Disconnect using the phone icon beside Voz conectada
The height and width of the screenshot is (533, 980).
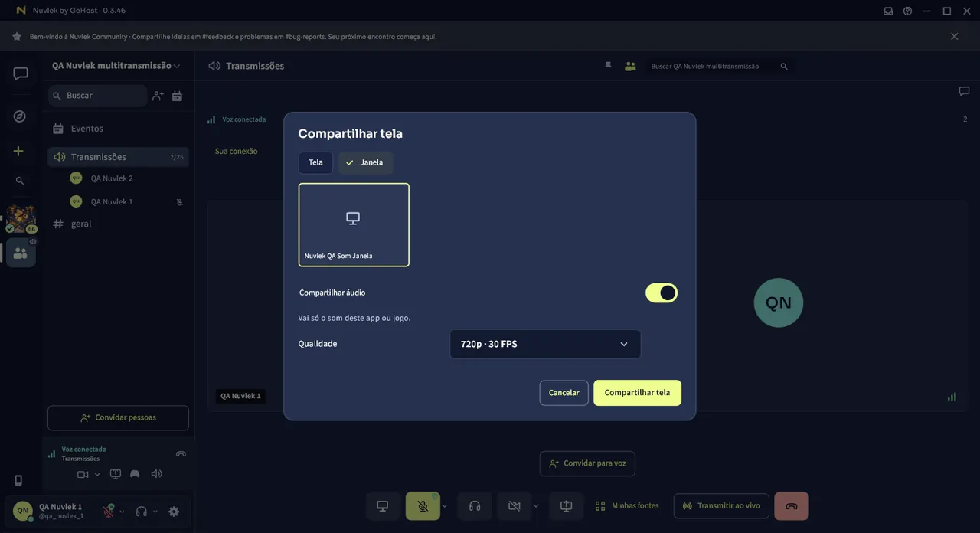[x=181, y=453]
